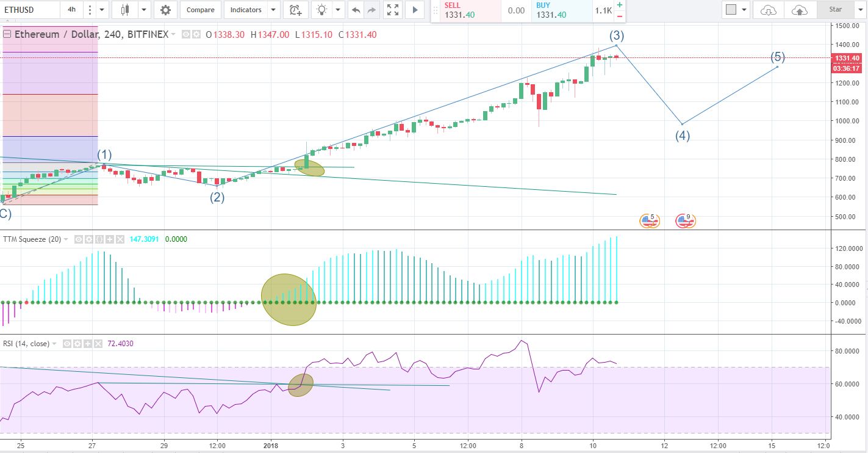The width and height of the screenshot is (868, 453).
Task: Undo the last chart action
Action: [356, 10]
